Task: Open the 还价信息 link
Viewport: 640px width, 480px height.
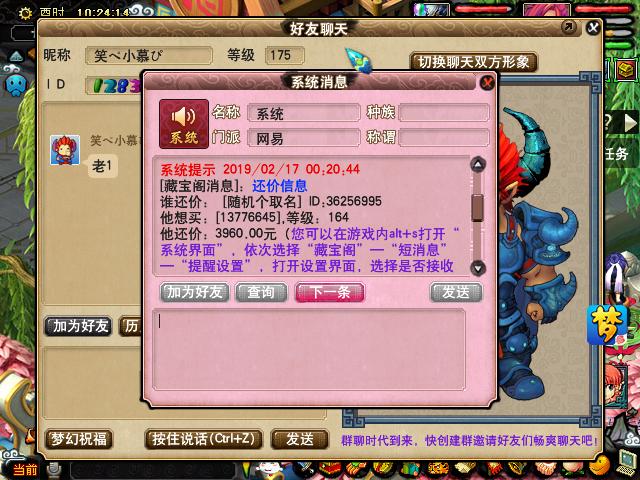Action: click(280, 186)
